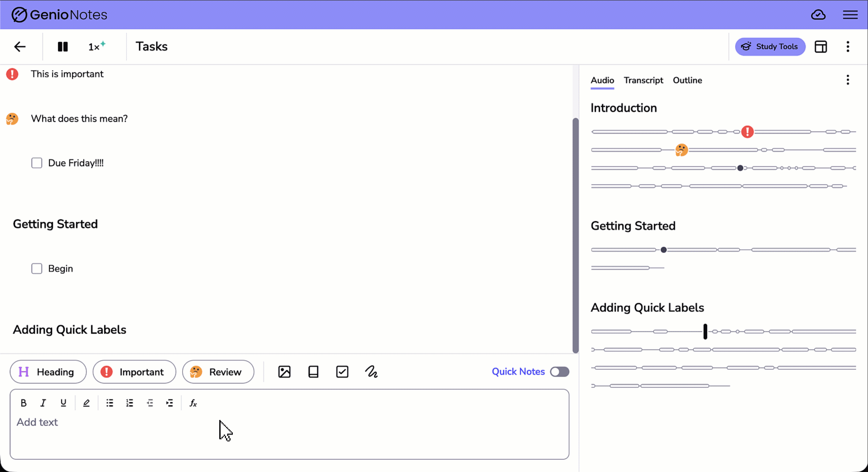This screenshot has width=868, height=472.
Task: Insert a numbered list
Action: (x=130, y=403)
